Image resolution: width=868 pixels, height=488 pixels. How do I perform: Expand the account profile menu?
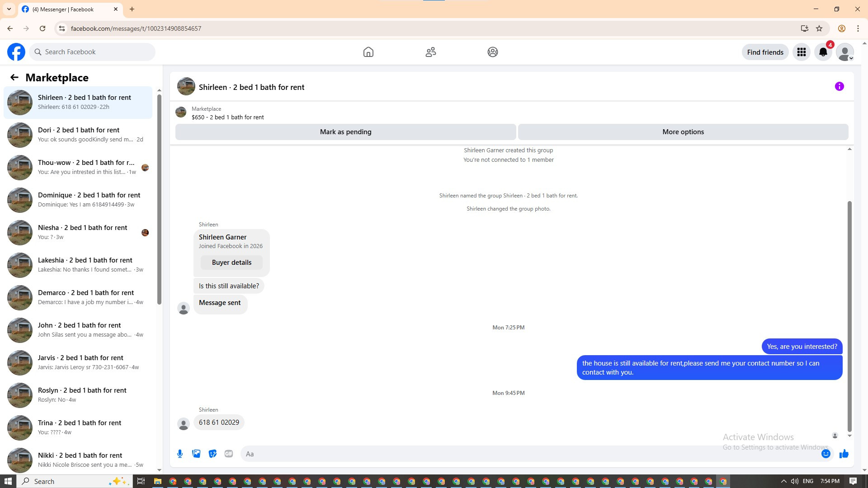click(844, 52)
